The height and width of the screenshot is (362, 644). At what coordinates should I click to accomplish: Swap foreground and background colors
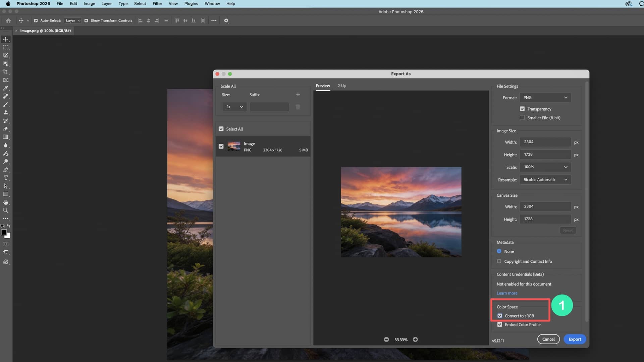coord(8,226)
